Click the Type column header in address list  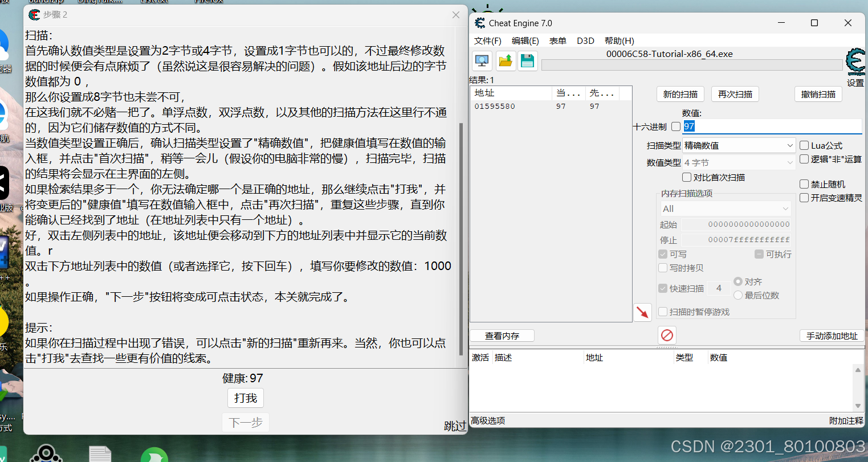[690, 357]
